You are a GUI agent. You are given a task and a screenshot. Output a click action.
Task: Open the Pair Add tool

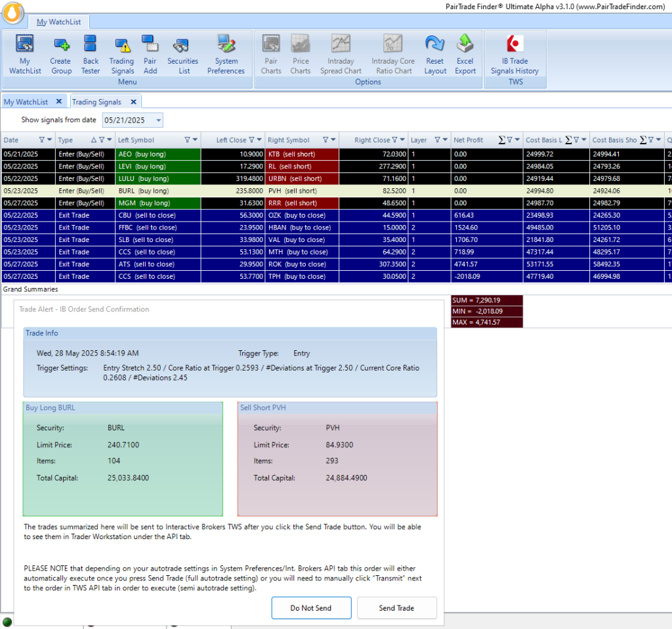150,54
